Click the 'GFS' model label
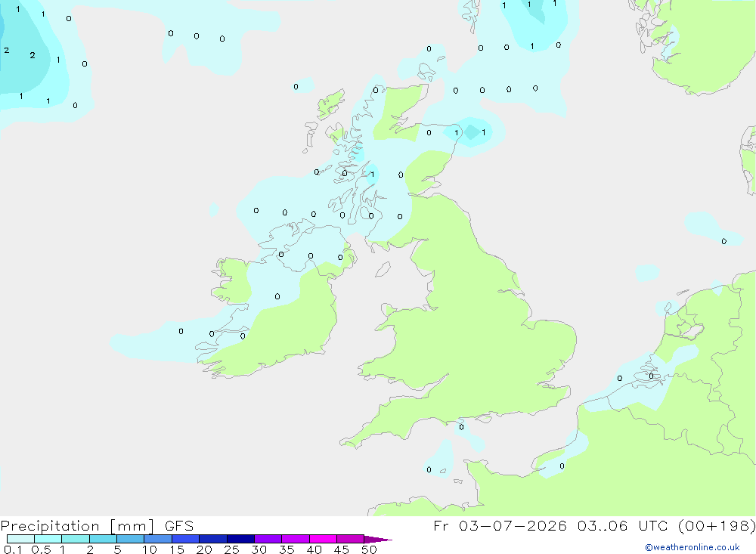 coord(179,526)
